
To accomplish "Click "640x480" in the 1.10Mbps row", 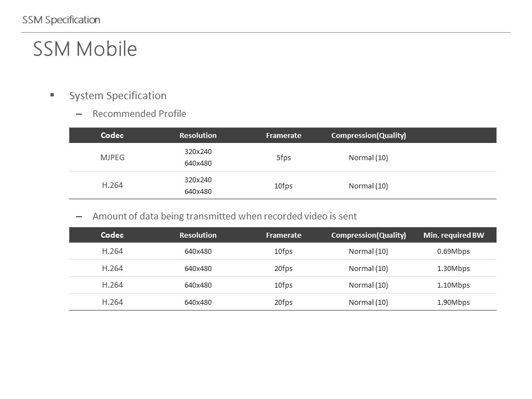I will [198, 285].
